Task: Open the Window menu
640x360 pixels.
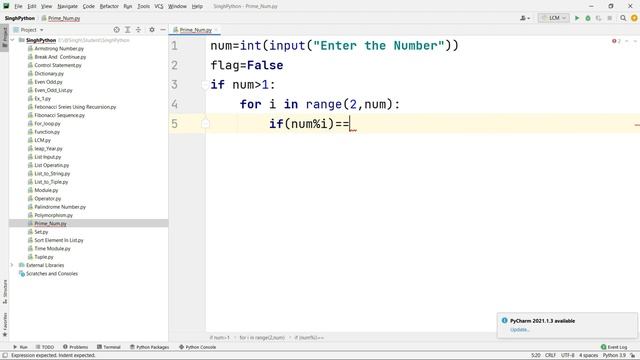Action: pos(177,6)
